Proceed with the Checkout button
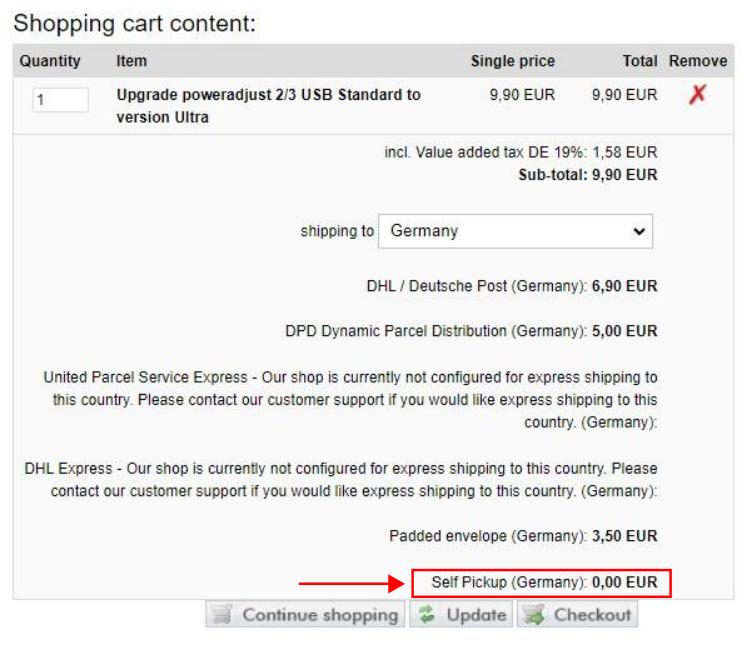This screenshot has height=645, width=741. (578, 615)
